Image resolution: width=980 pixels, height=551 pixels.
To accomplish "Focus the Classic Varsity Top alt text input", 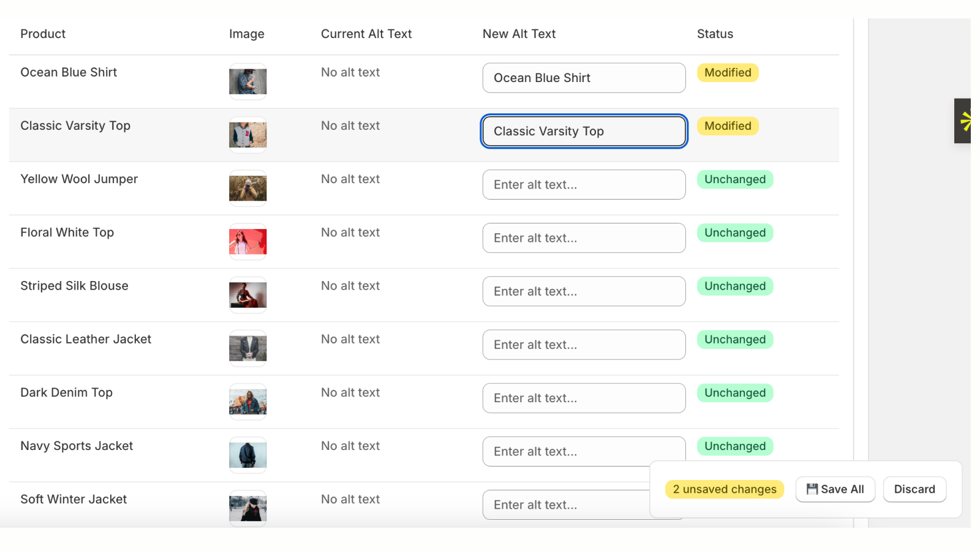I will (584, 131).
